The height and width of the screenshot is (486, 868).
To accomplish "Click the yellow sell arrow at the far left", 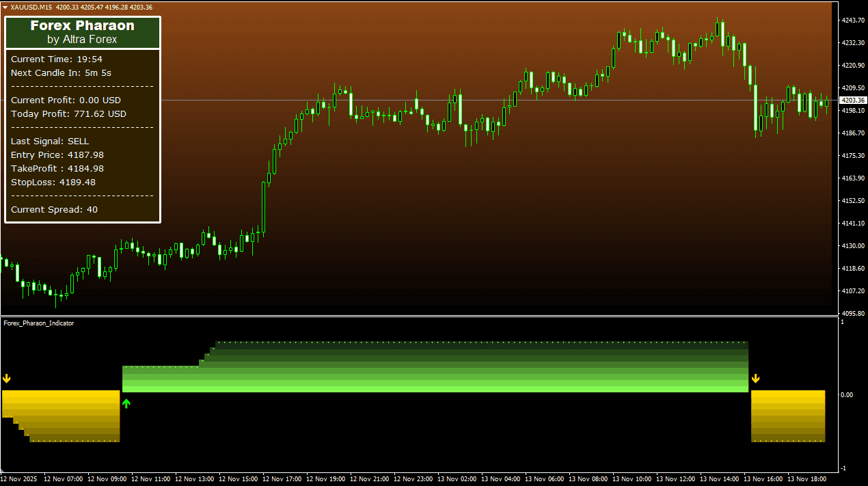I will (7, 378).
